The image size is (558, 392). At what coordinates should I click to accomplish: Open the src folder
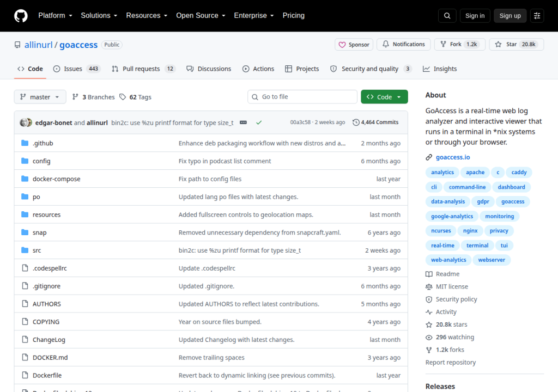[37, 250]
